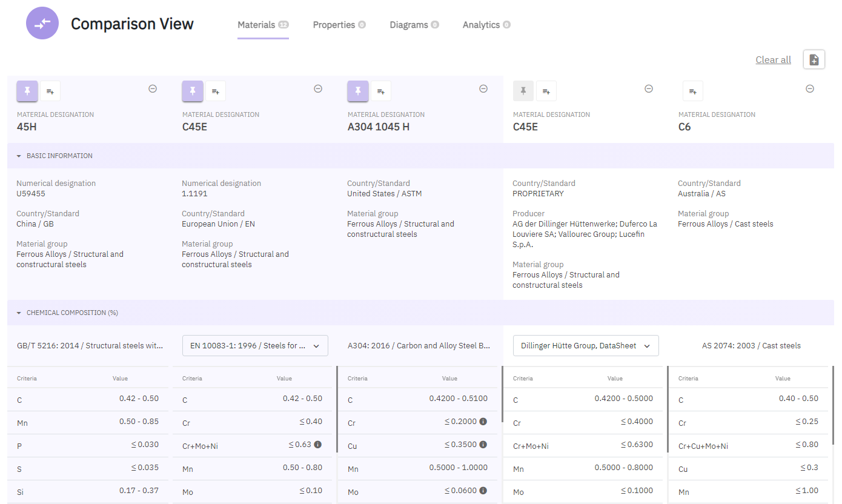Click info icon beside Cu ≤ 0.3500

click(483, 445)
